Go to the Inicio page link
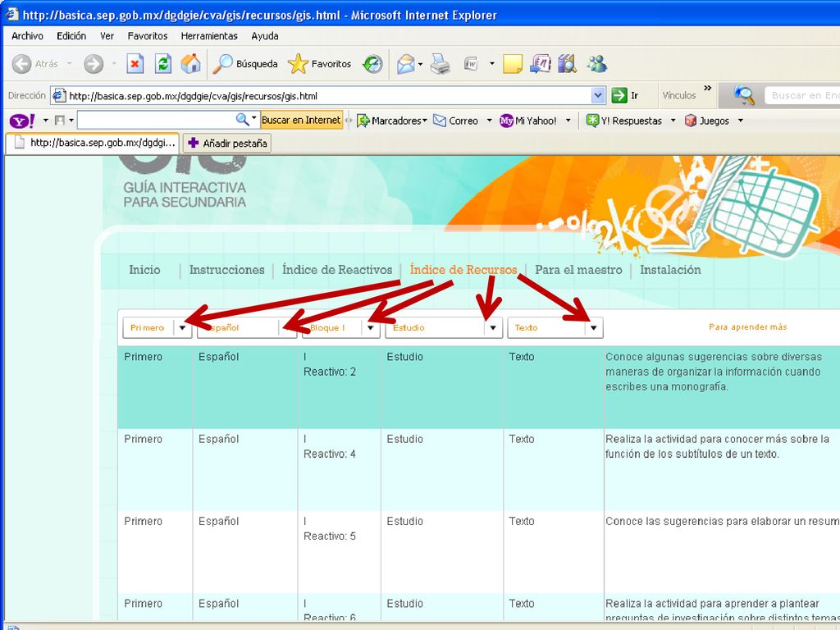The height and width of the screenshot is (630, 840). click(x=144, y=269)
